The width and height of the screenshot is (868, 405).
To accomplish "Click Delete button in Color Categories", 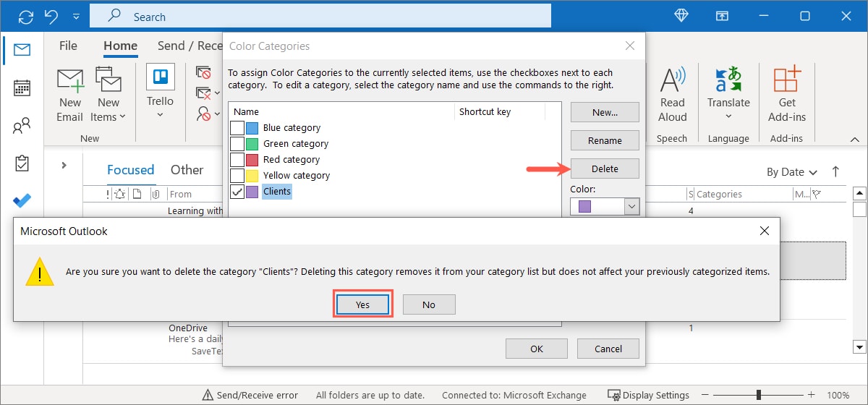I will [605, 169].
